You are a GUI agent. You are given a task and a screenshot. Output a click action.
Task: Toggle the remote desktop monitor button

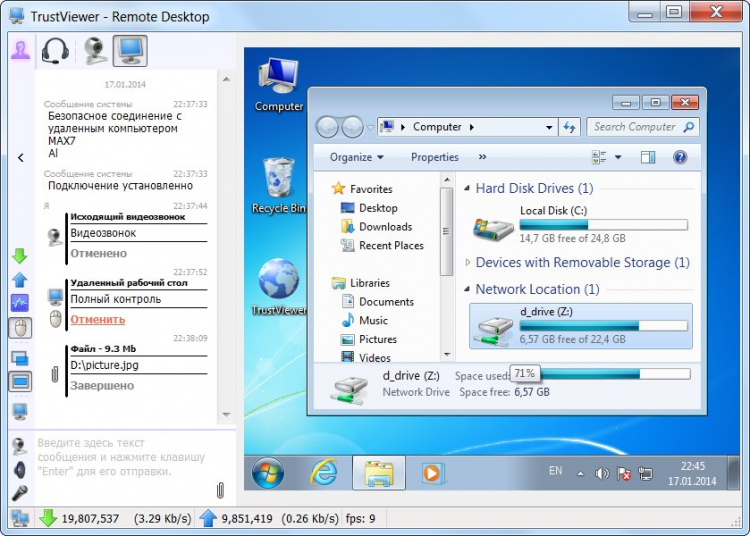click(130, 51)
